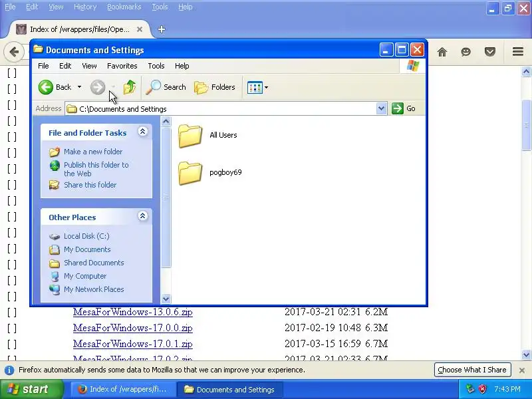Open Explorer's File menu

click(x=43, y=66)
